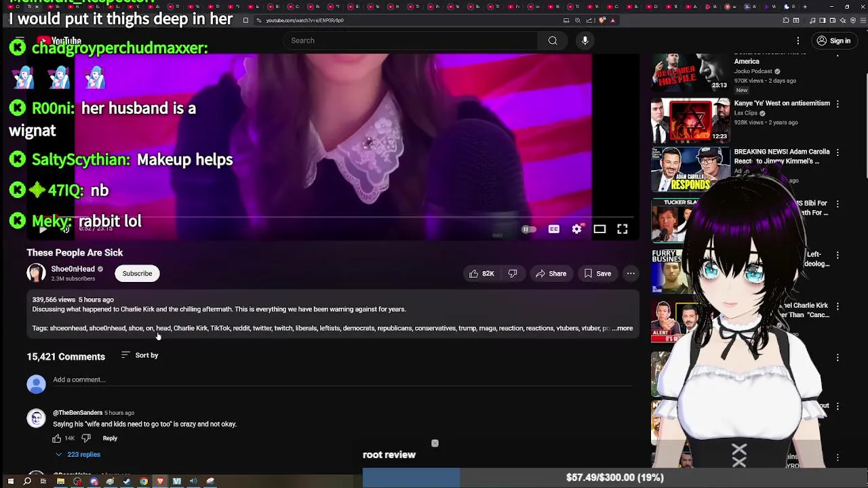Open the @TheBenSanders commenter profile link
Viewport: 868px width, 488px height.
click(x=77, y=413)
